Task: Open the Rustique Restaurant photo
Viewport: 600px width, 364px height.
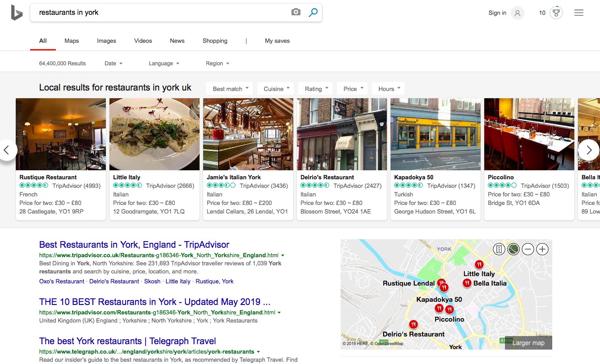Action: pos(61,134)
